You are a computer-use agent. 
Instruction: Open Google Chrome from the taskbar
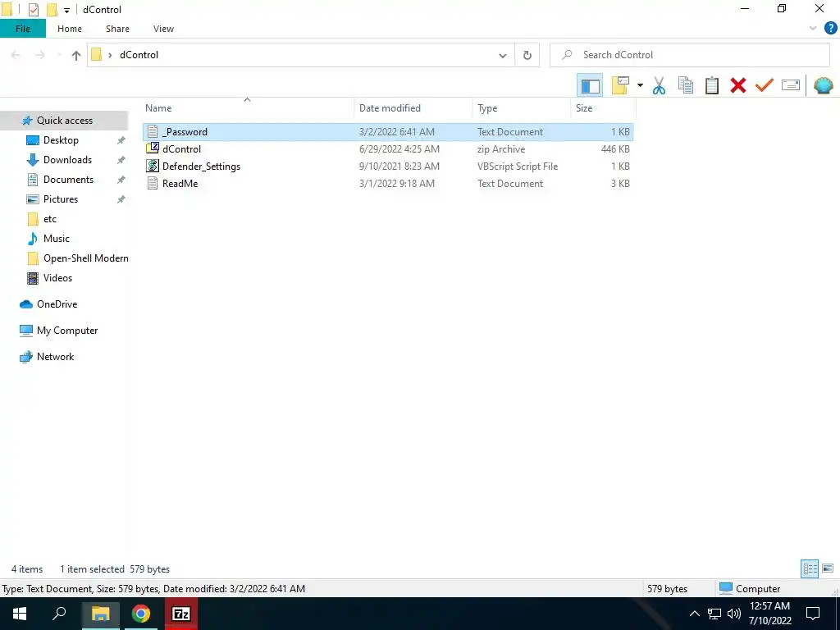point(141,614)
